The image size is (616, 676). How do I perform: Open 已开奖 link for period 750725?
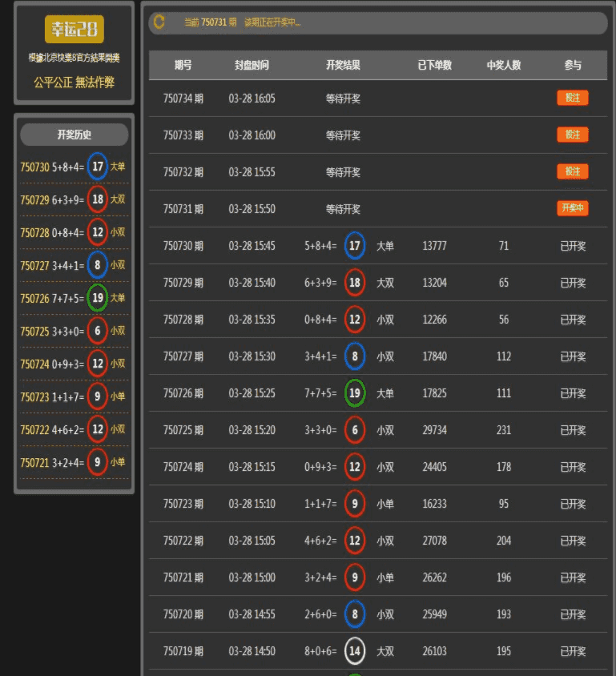tap(573, 430)
